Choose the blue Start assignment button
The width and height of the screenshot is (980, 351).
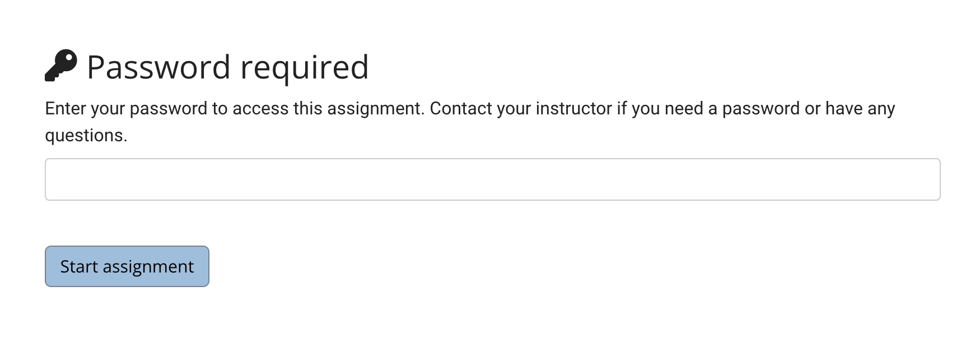point(127,266)
